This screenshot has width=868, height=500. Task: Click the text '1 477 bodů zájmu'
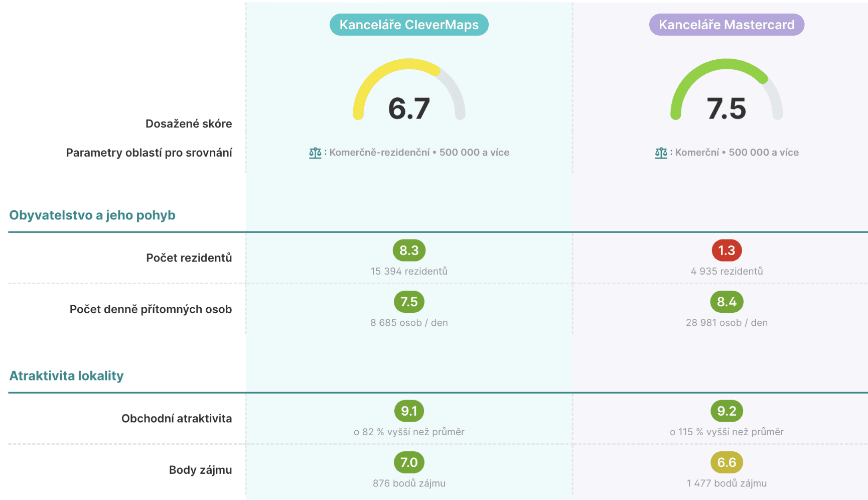[727, 483]
